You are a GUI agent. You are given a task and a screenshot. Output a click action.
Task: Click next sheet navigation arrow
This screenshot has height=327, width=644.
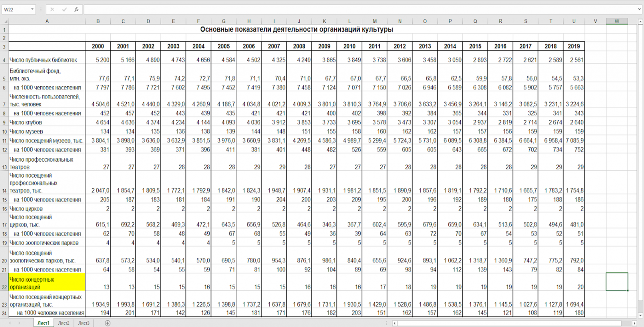click(x=19, y=323)
